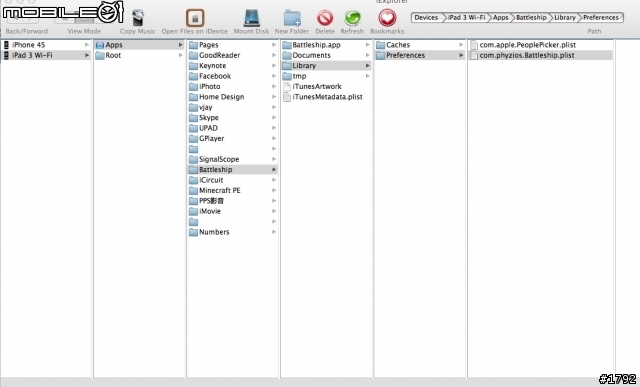Select the iPad 3 Wi-Fi device
640x387 pixels.
click(46, 55)
